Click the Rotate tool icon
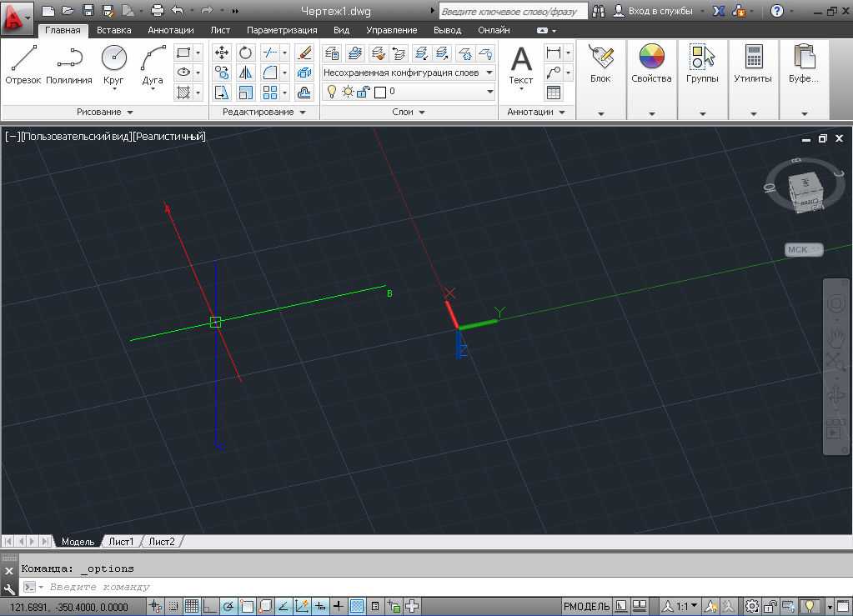This screenshot has height=616, width=853. [x=246, y=53]
